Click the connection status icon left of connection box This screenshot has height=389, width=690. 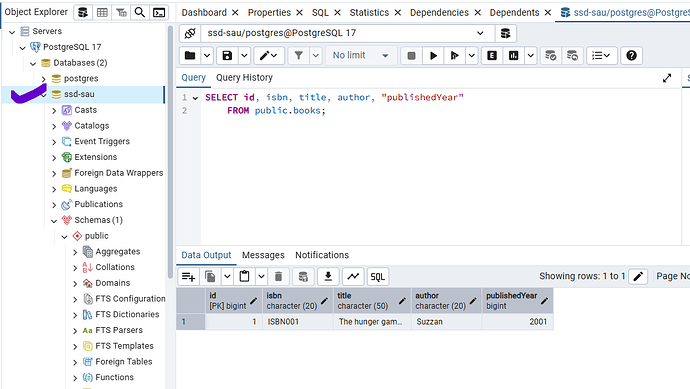190,33
